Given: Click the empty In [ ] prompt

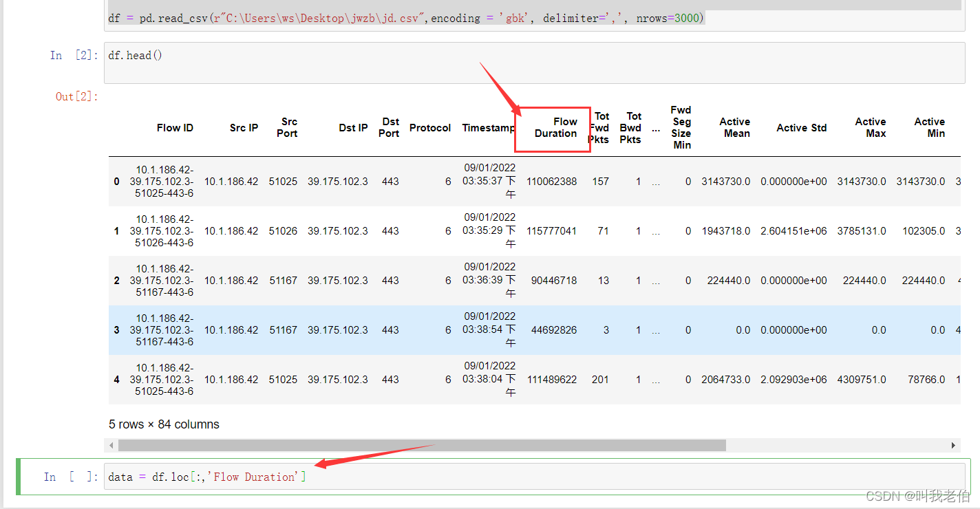Looking at the screenshot, I should click(72, 477).
